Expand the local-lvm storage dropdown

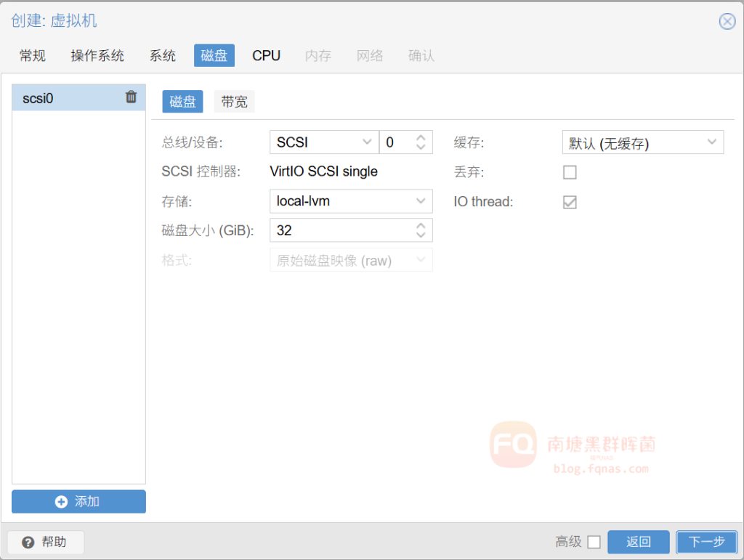point(421,201)
